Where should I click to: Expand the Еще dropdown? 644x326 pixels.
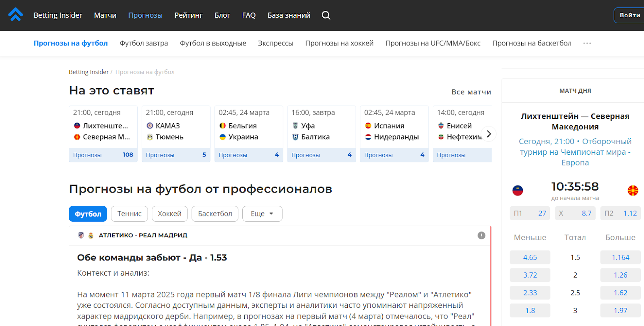click(262, 214)
